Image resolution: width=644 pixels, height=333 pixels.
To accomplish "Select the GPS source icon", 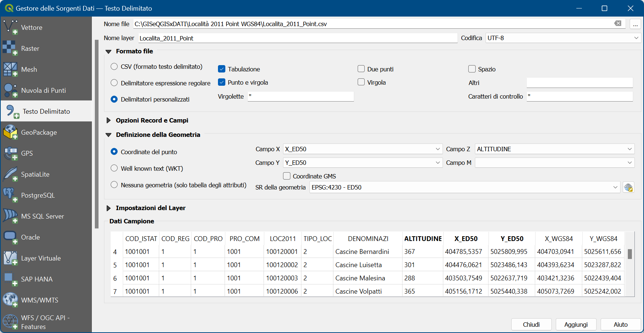I will 10,153.
